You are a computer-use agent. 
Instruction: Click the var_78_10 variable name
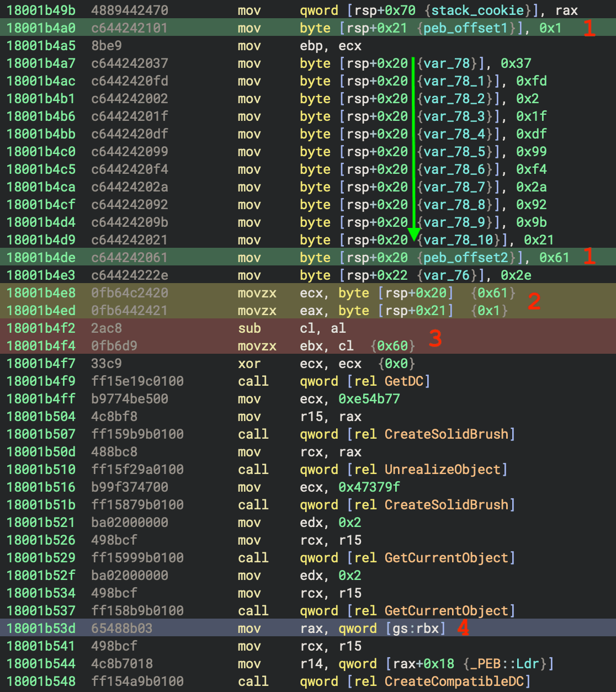458,240
